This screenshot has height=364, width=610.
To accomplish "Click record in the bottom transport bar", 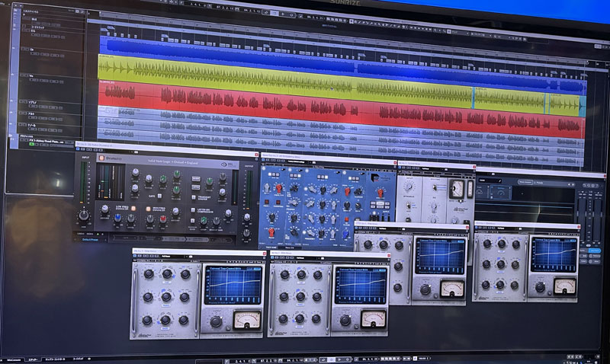I will coord(348,359).
